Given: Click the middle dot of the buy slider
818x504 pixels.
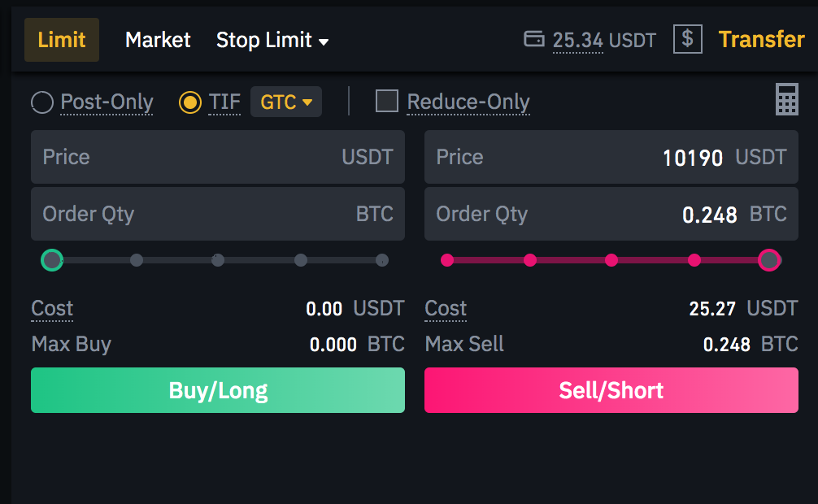Looking at the screenshot, I should (217, 260).
